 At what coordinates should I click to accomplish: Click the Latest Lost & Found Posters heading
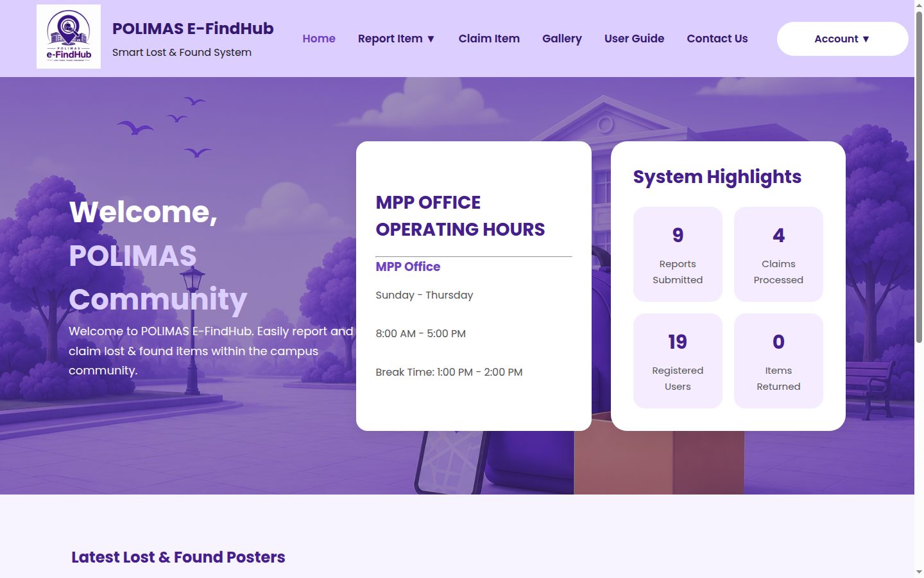(178, 557)
